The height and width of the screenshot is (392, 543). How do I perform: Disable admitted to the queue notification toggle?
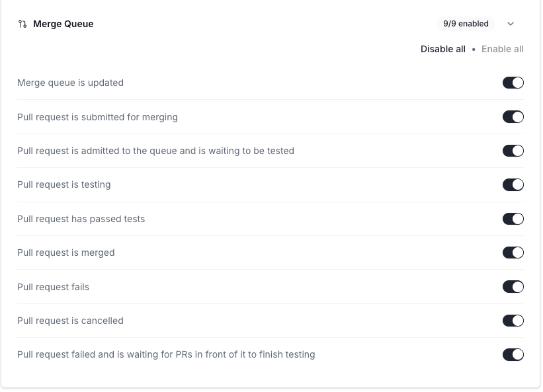513,151
